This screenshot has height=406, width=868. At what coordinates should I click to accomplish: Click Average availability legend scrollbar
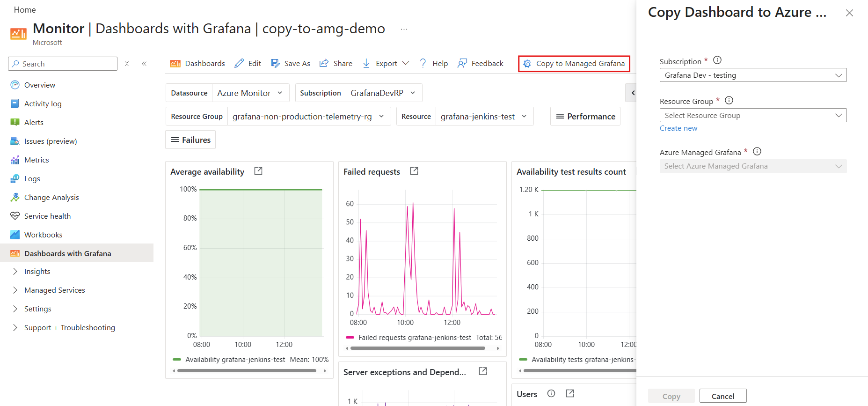(247, 370)
